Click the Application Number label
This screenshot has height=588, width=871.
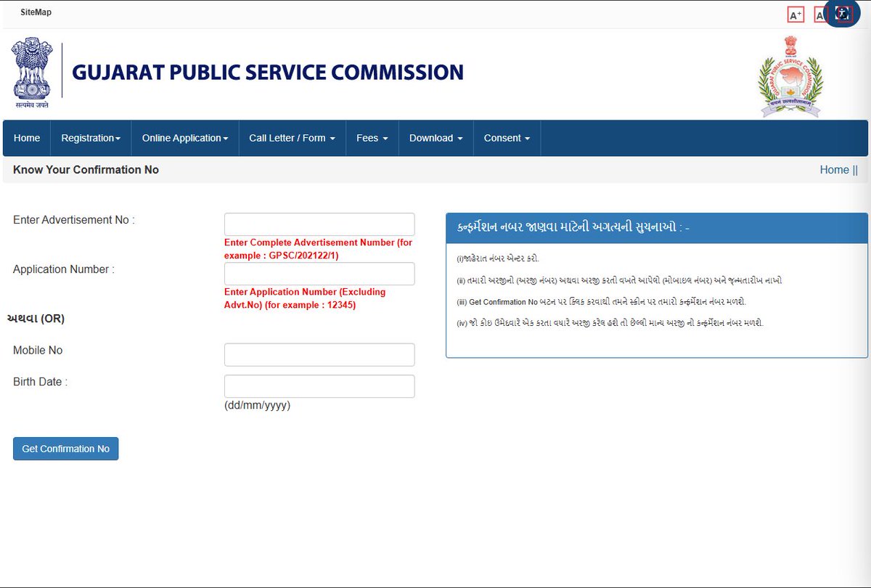(64, 269)
